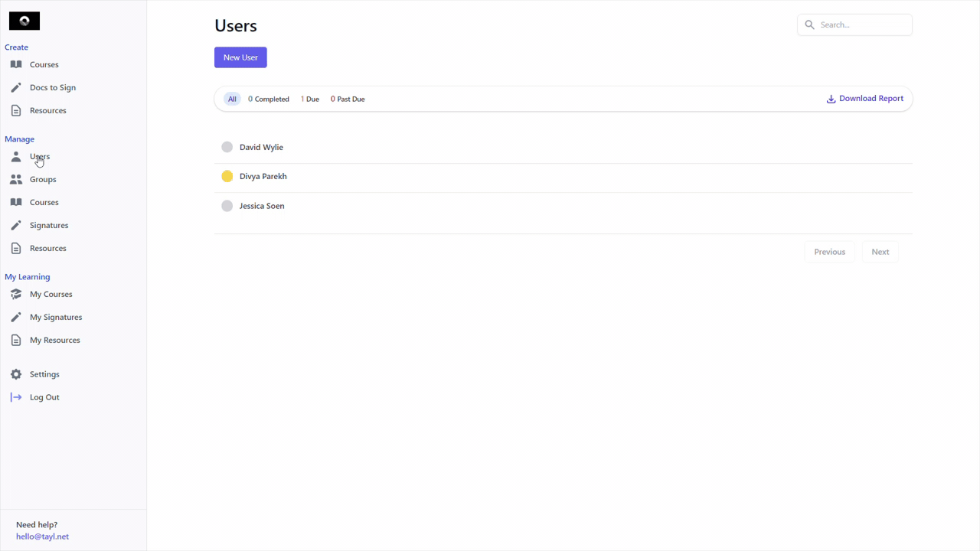Filter users by Completed status

click(269, 99)
